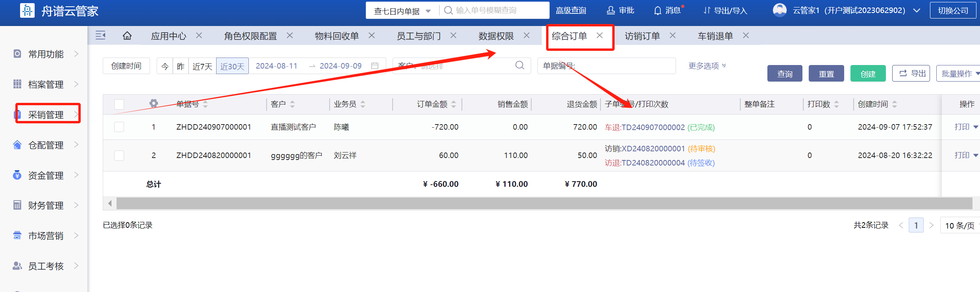Click the customer search magnifier icon

(520, 65)
